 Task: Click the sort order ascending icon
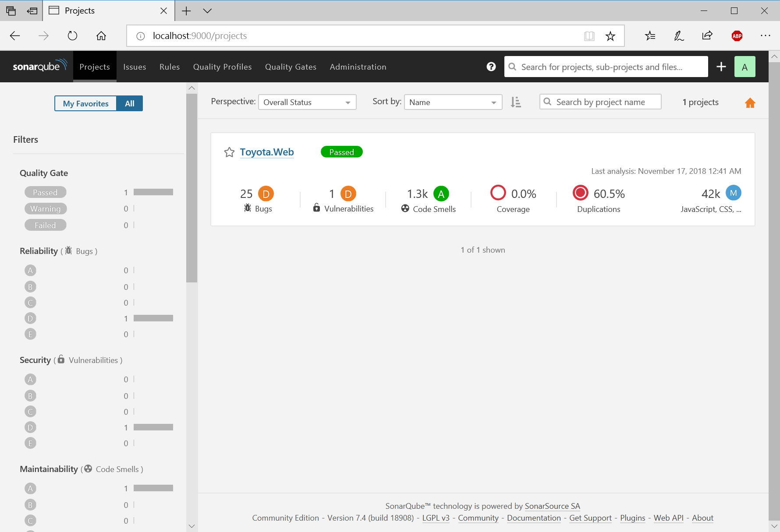(x=516, y=102)
